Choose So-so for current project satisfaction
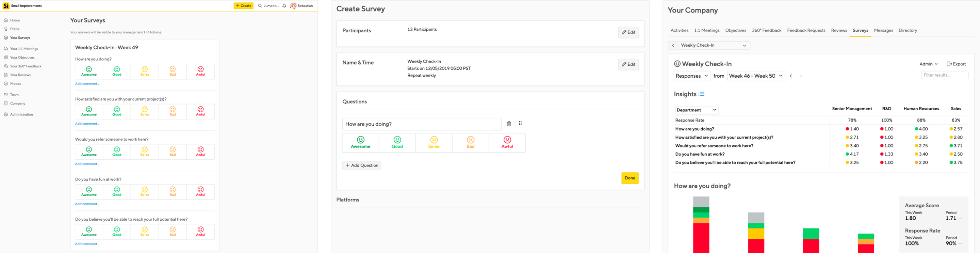Image resolution: width=980 pixels, height=253 pixels. click(x=145, y=111)
